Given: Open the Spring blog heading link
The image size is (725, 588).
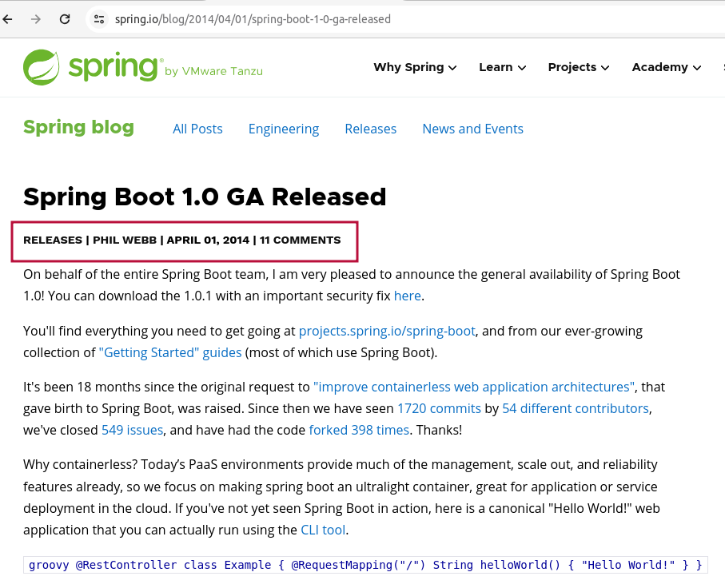Looking at the screenshot, I should (x=78, y=127).
